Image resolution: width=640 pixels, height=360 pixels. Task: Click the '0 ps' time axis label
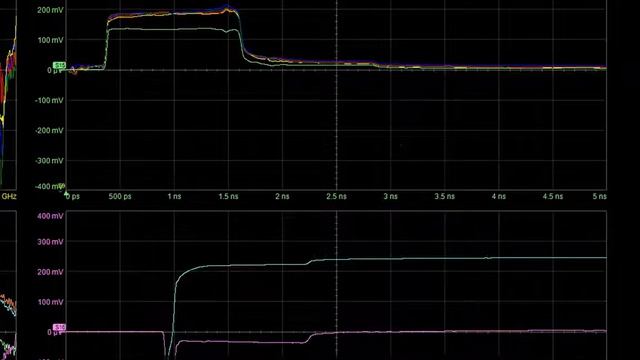pos(73,196)
